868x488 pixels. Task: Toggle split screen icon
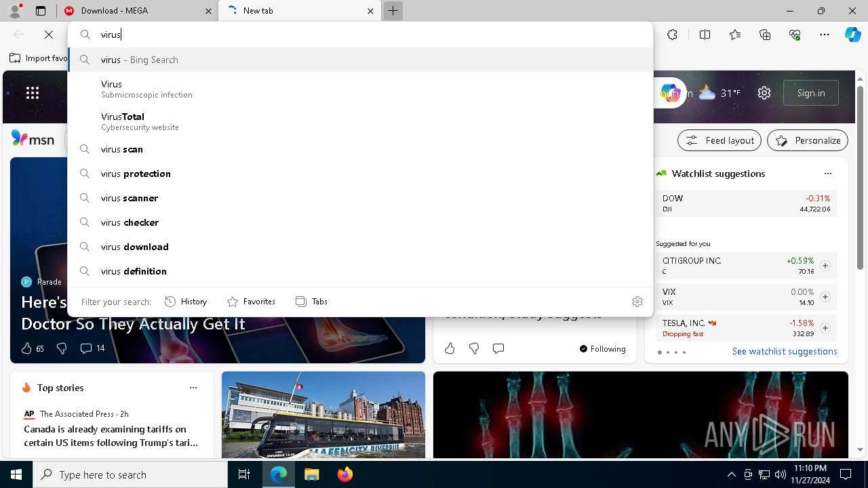tap(705, 35)
